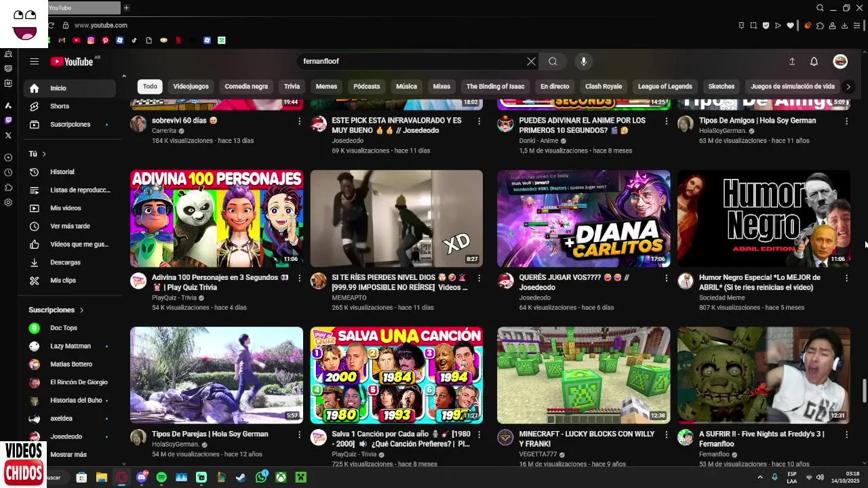Open Spotify from the taskbar
The width and height of the screenshot is (868, 488).
pyautogui.click(x=161, y=477)
